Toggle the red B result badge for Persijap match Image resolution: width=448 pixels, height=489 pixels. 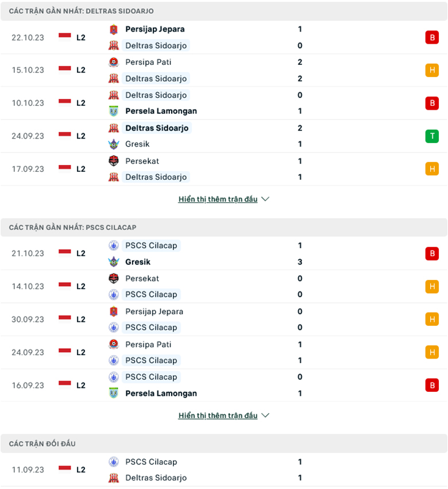pyautogui.click(x=432, y=37)
